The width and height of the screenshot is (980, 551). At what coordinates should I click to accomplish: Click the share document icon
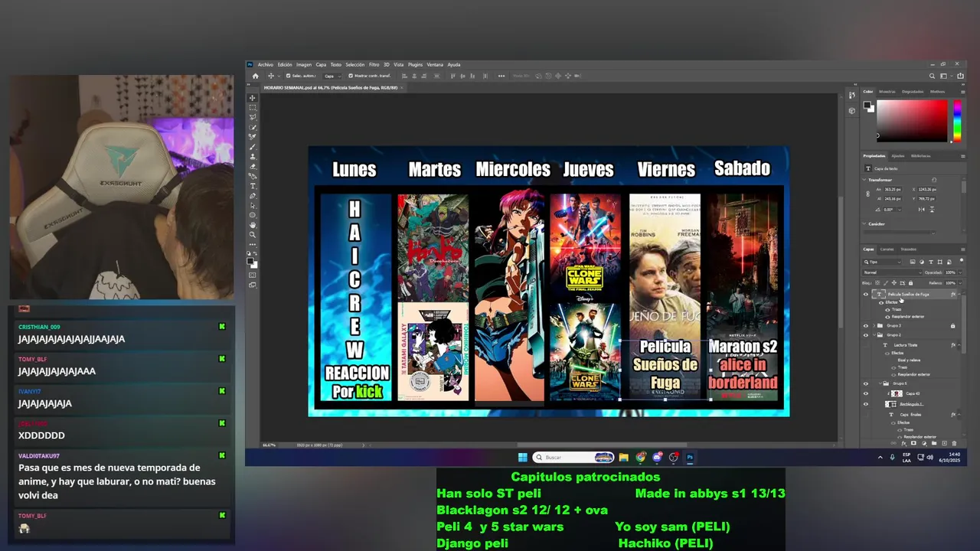tap(960, 76)
